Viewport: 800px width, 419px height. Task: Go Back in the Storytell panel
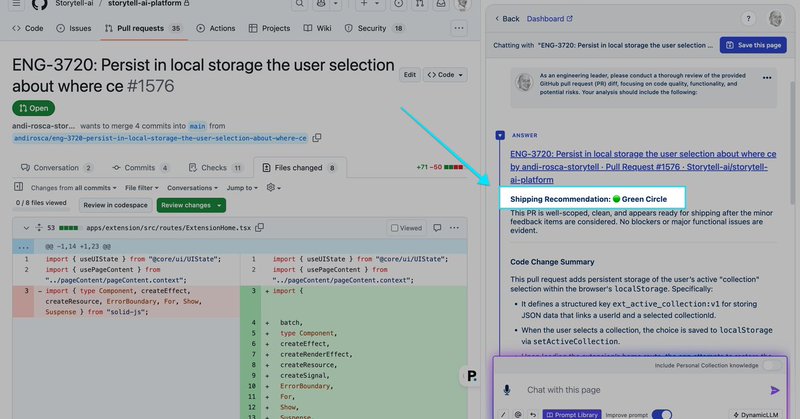(507, 19)
